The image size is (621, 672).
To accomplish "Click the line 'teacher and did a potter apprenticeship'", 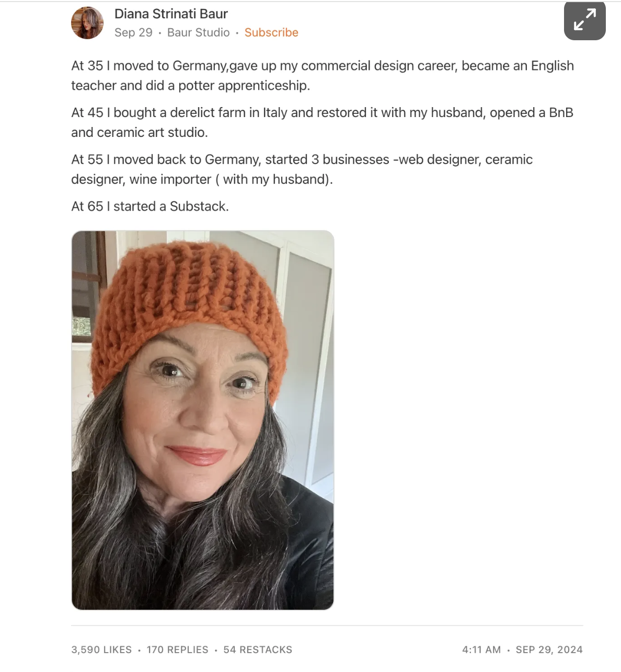I will (191, 86).
